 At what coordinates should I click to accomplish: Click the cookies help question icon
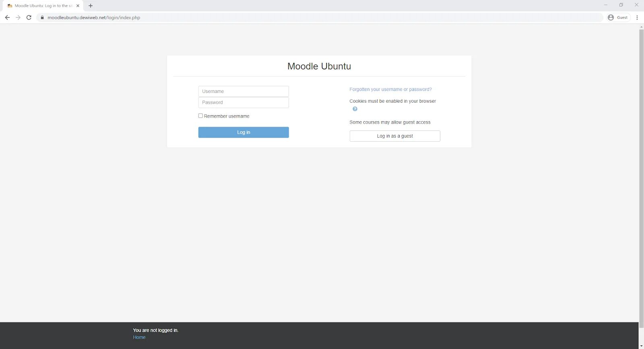click(355, 109)
